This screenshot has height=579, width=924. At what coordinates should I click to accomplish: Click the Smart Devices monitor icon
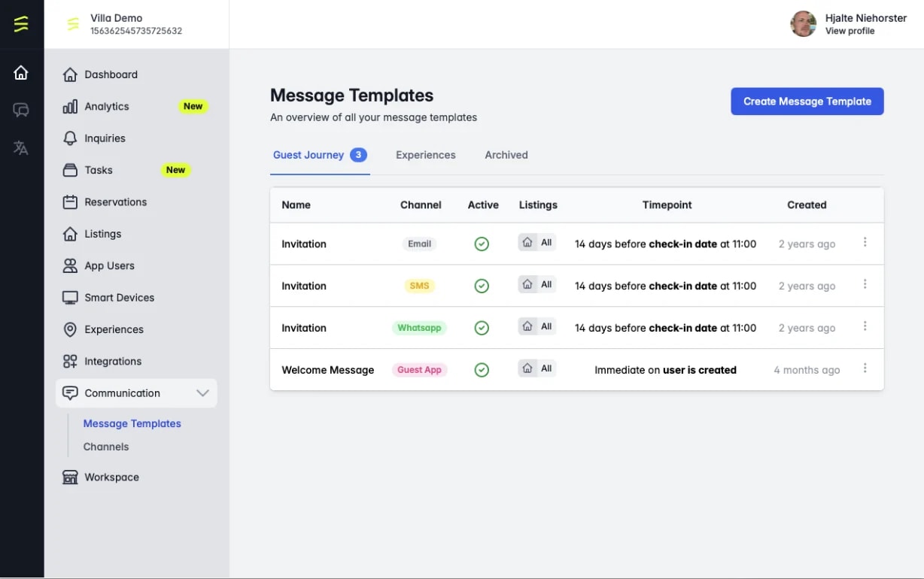pos(70,298)
